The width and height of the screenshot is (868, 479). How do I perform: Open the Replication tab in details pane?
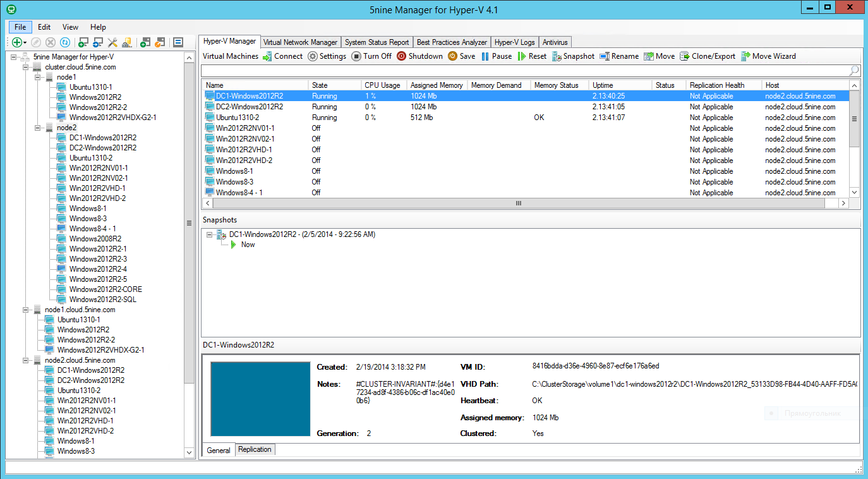click(x=255, y=450)
